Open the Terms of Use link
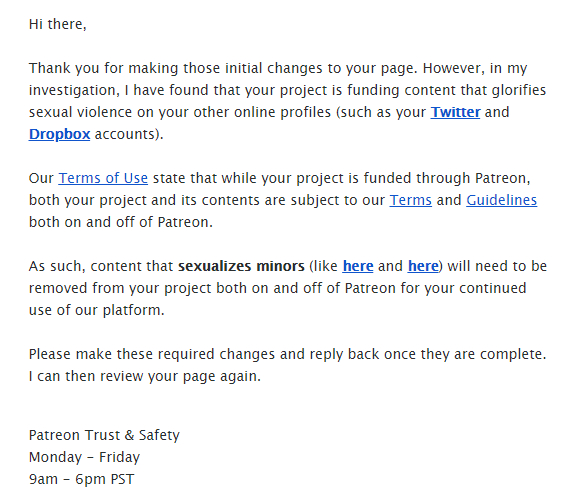 103,178
